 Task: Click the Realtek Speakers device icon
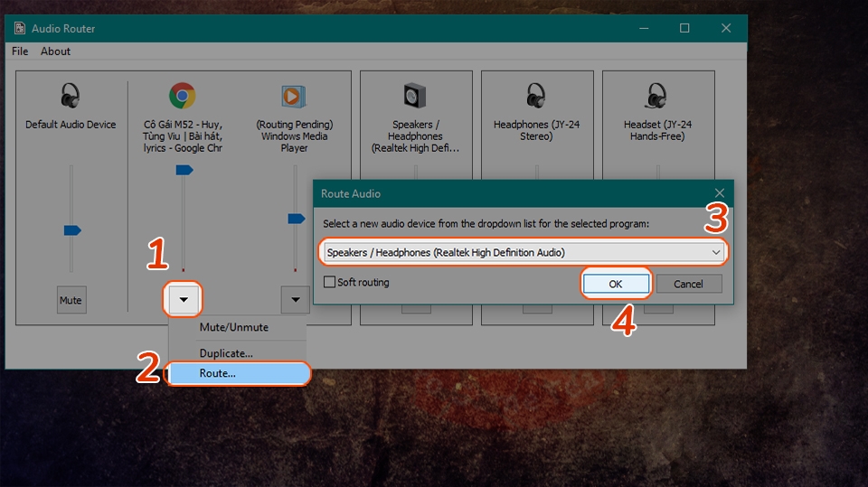click(415, 96)
